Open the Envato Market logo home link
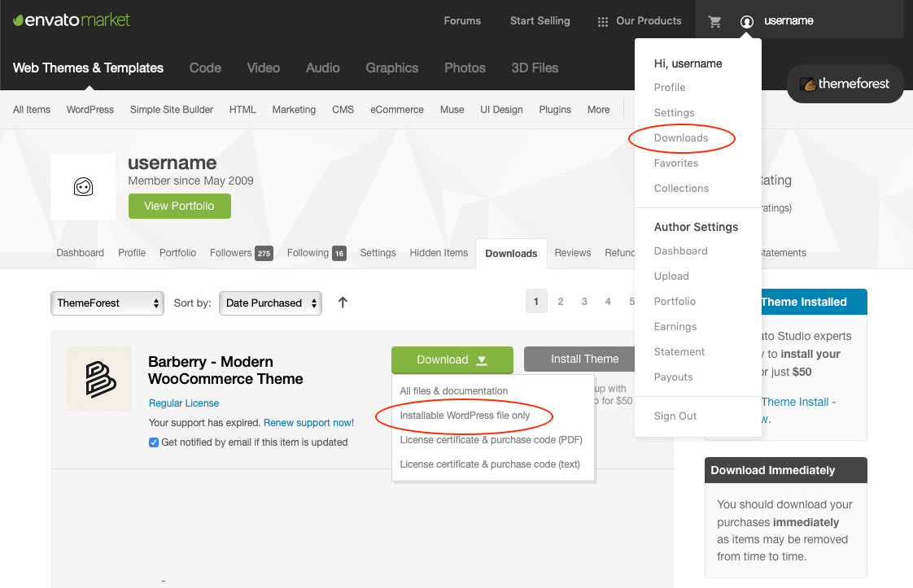Viewport: 913px width, 588px height. coord(71,20)
